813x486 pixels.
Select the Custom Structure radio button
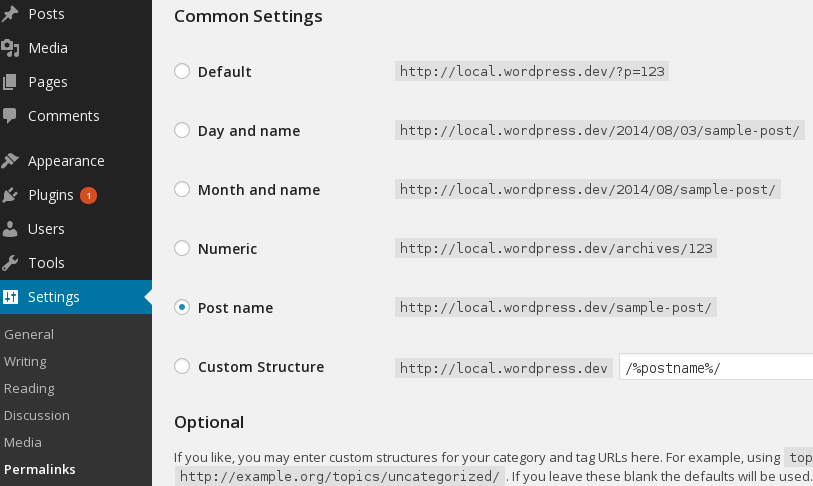[182, 366]
